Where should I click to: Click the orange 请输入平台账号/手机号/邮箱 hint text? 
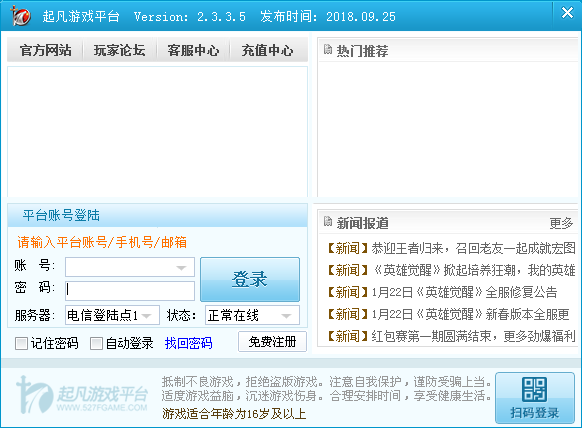[x=102, y=242]
